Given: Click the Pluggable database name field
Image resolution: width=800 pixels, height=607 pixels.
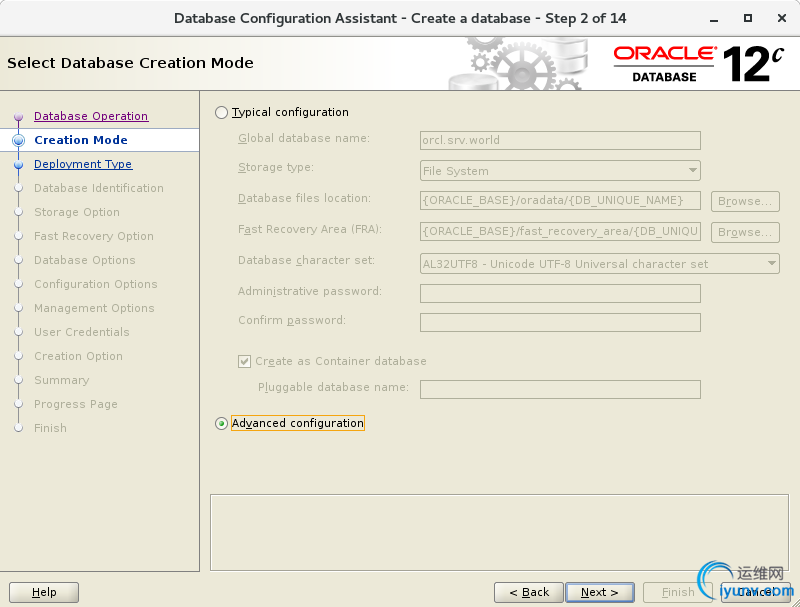Looking at the screenshot, I should [x=560, y=389].
